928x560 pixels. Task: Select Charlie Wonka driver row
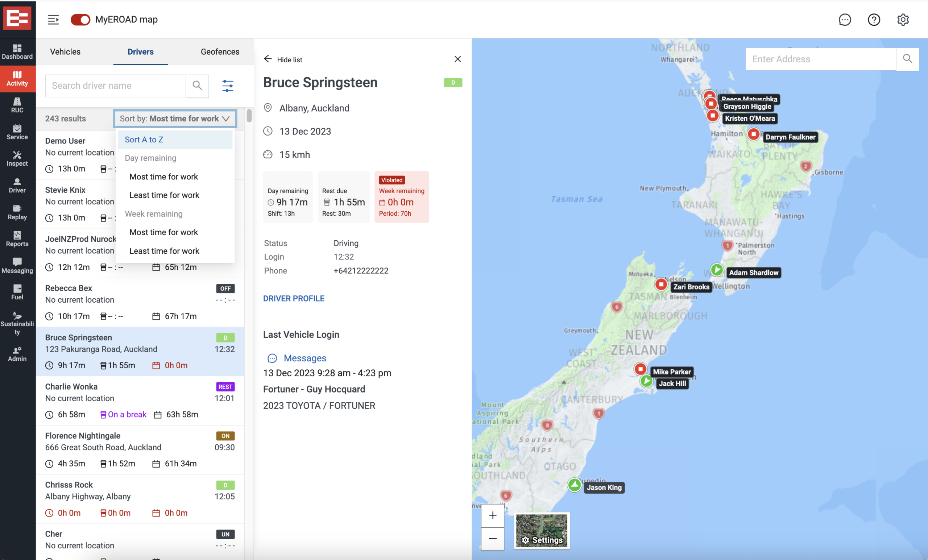coord(140,400)
